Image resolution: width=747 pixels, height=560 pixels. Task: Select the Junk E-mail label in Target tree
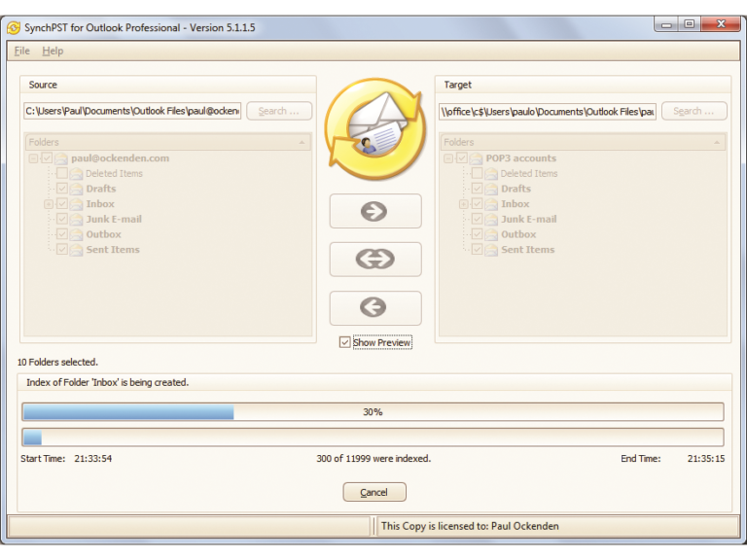pyautogui.click(x=529, y=219)
